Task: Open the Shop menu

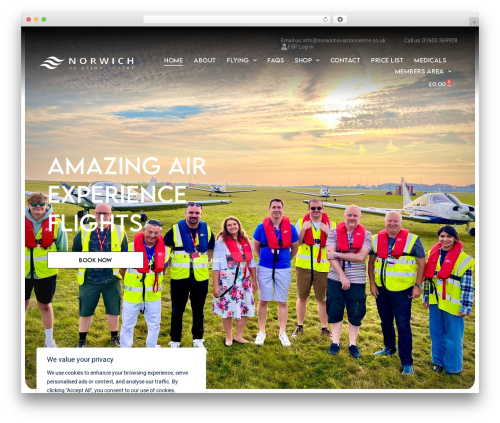Action: click(x=303, y=60)
